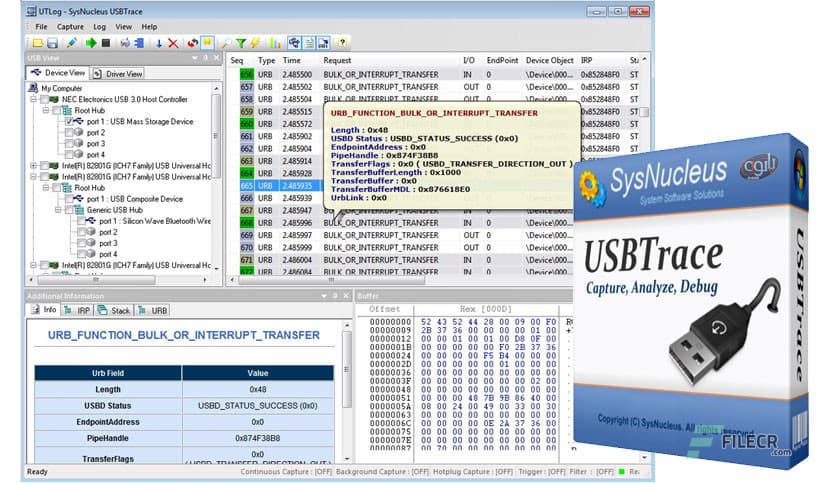Collapse Root Hub under NEC Host Controller
The height and width of the screenshot is (484, 836).
(x=45, y=110)
